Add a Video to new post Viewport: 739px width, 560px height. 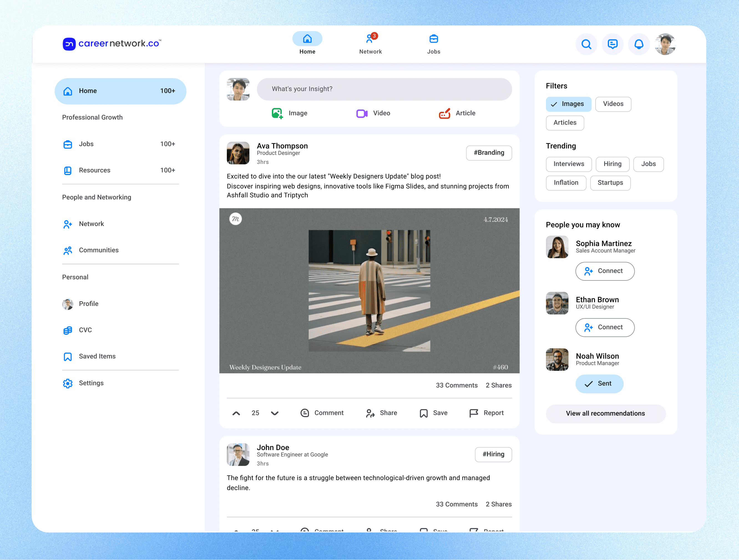[373, 113]
